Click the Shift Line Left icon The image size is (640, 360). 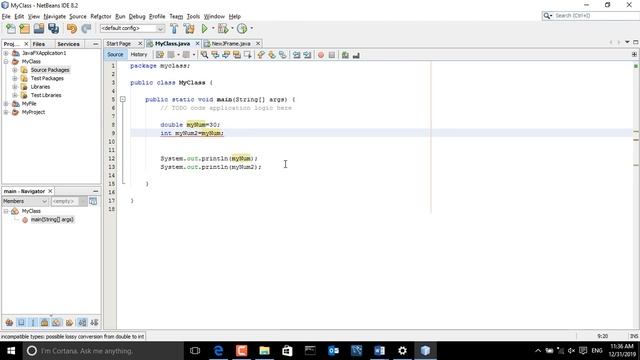(x=297, y=55)
